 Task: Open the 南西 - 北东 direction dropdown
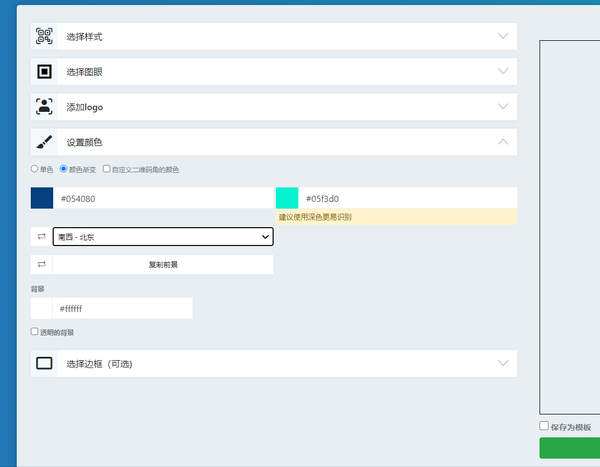tap(163, 237)
